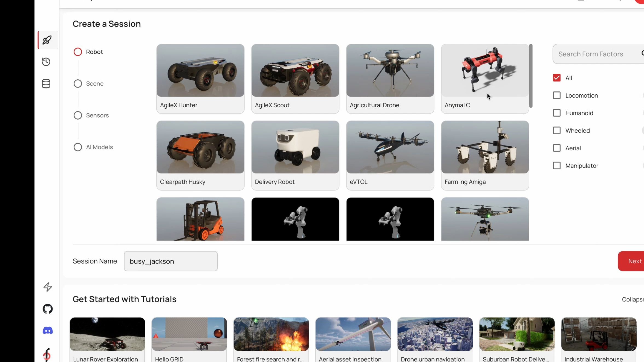644x362 pixels.
Task: Choose the Farm-ng Amiga robot card
Action: pyautogui.click(x=485, y=155)
